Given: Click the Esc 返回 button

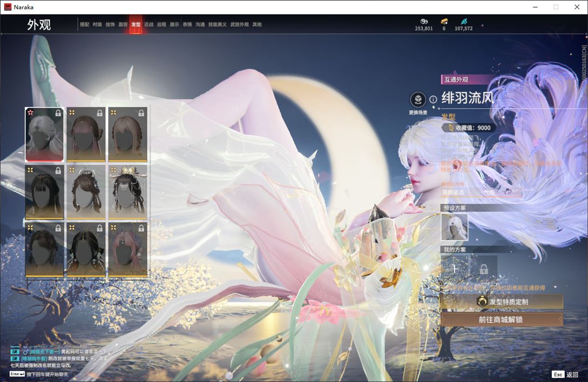Looking at the screenshot, I should (x=565, y=374).
